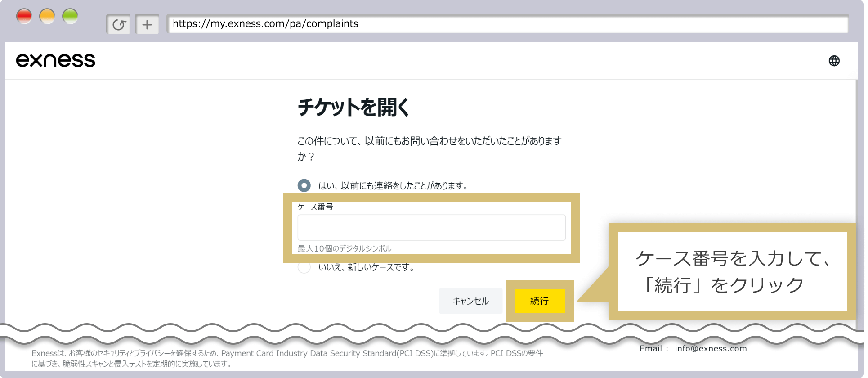
Task: Click the browser reload button
Action: 119,24
